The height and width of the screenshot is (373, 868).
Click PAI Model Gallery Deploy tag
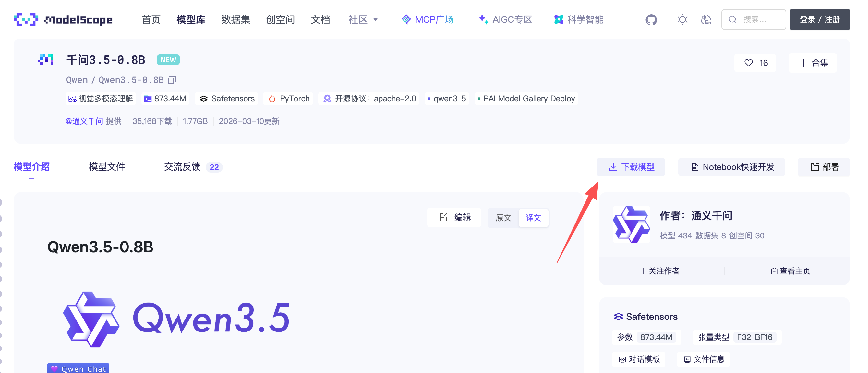[526, 99]
